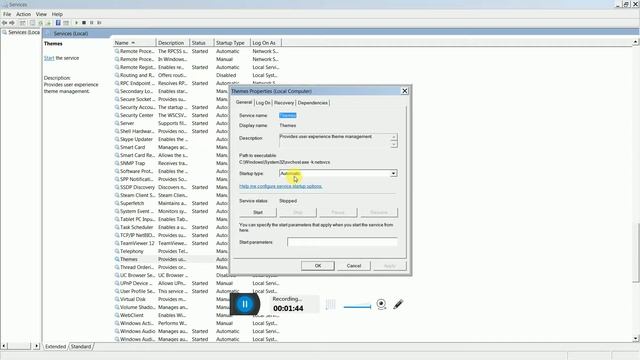This screenshot has height=360, width=640.
Task: Select the Superfetch service row
Action: [171, 203]
